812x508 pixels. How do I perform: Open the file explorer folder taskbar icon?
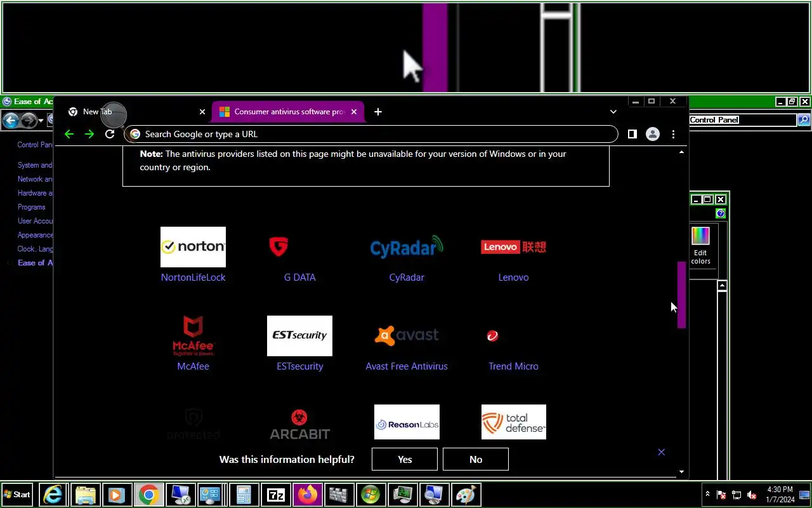pos(85,495)
